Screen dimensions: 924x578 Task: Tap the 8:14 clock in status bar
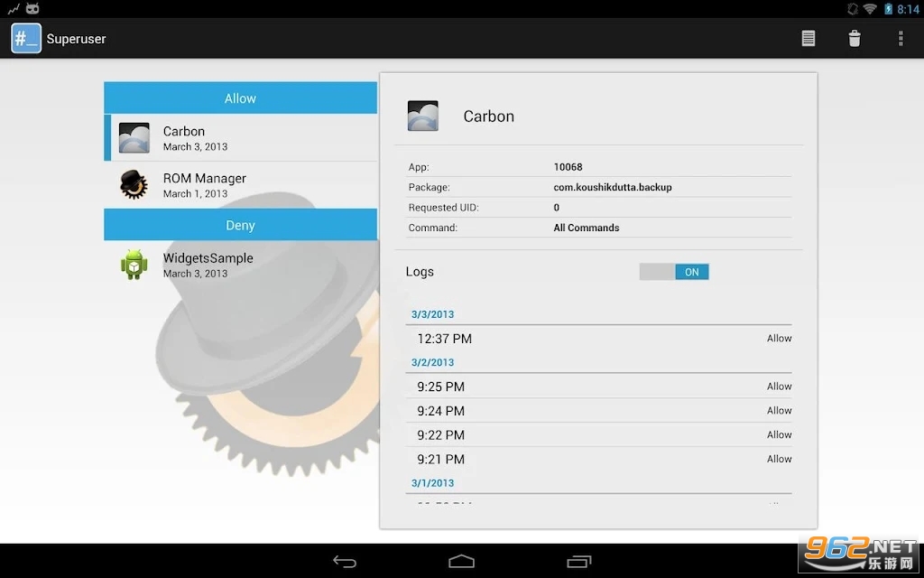[908, 9]
